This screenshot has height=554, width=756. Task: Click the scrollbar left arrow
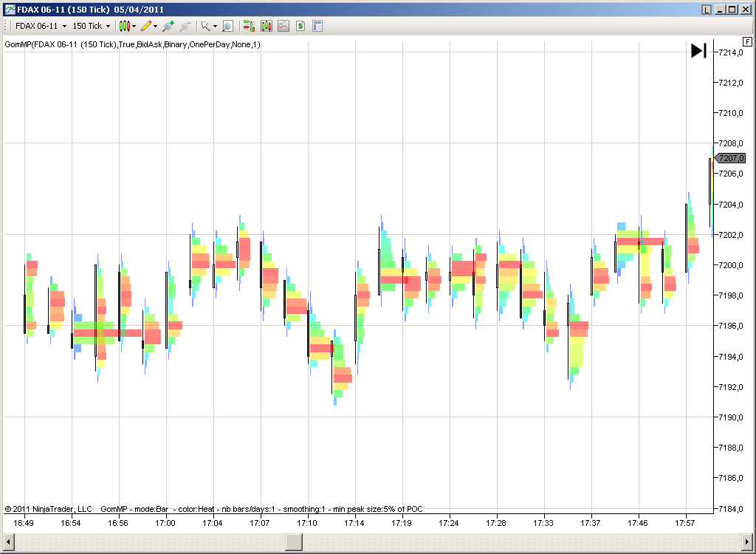[7, 541]
